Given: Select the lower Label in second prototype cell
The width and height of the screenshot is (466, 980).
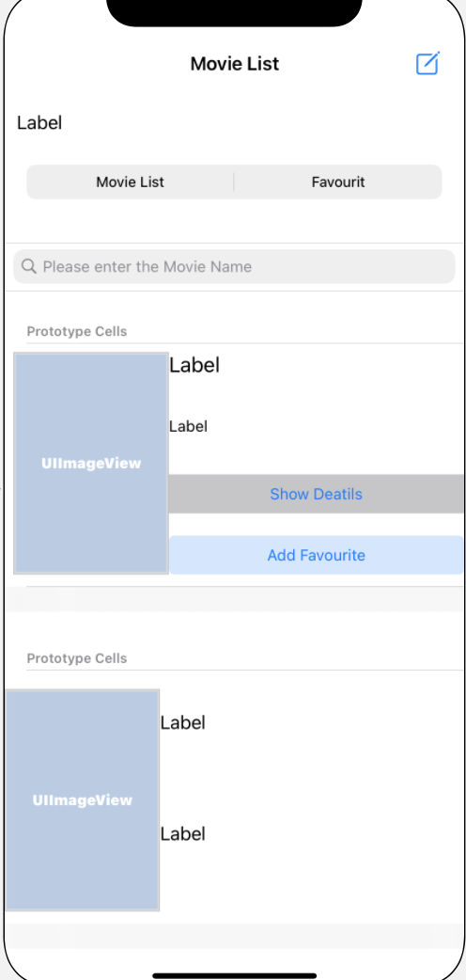Looking at the screenshot, I should click(x=182, y=833).
